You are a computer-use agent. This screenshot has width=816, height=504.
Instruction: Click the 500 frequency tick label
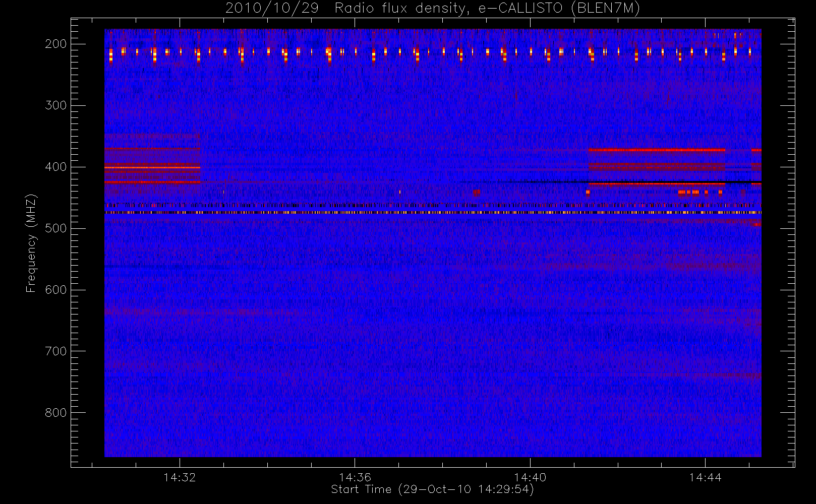[x=56, y=228]
